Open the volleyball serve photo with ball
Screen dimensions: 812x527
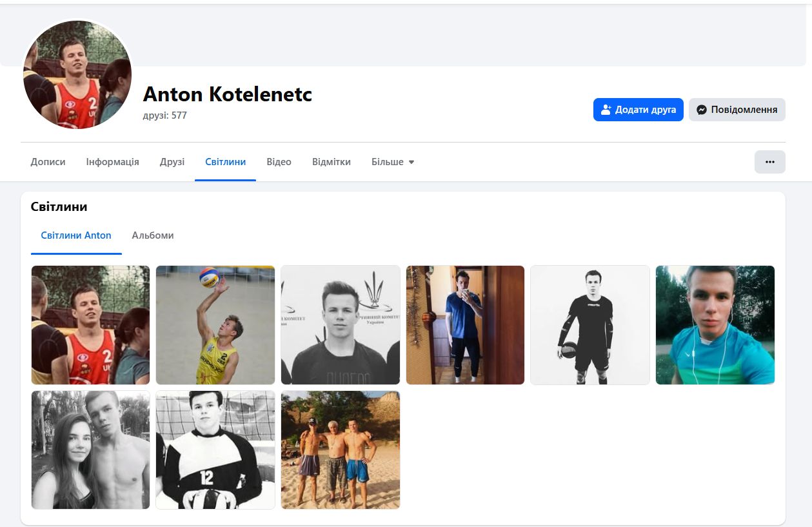click(x=215, y=325)
